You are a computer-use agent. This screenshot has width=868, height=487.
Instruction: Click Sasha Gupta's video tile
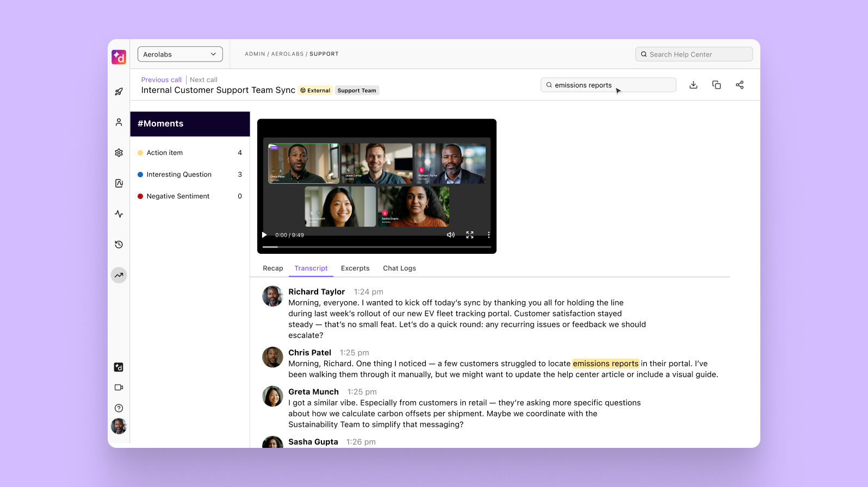[x=414, y=207]
